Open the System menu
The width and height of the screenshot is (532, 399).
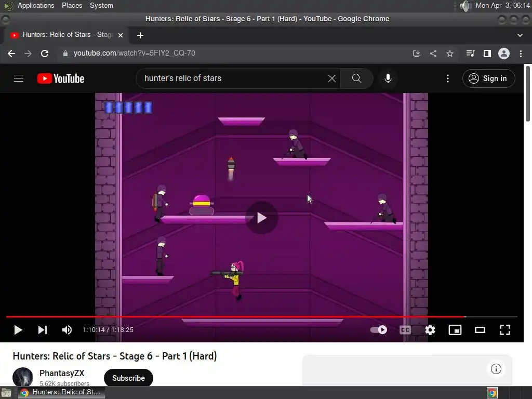[x=101, y=5]
